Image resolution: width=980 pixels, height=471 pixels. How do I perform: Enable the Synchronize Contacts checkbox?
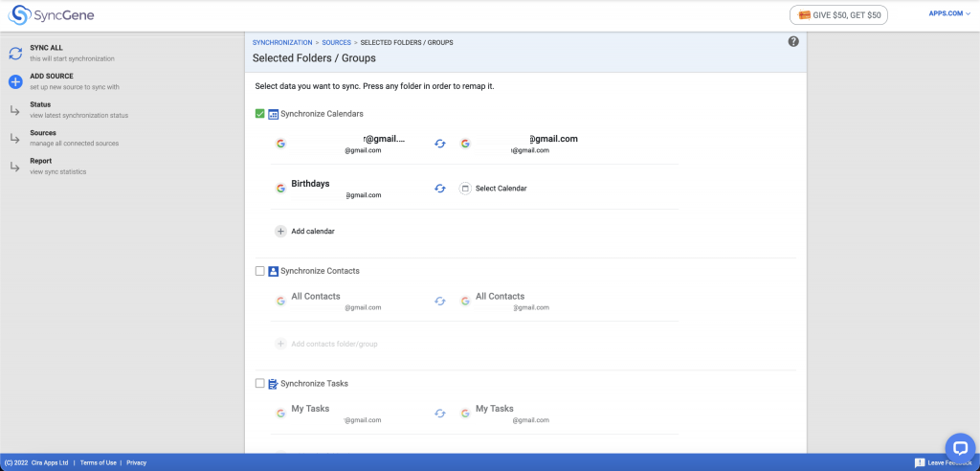260,271
